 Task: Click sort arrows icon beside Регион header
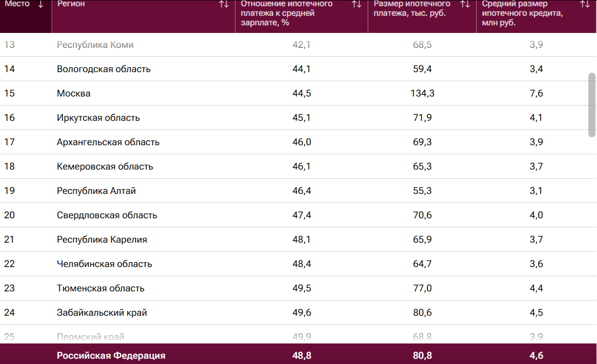[224, 4]
